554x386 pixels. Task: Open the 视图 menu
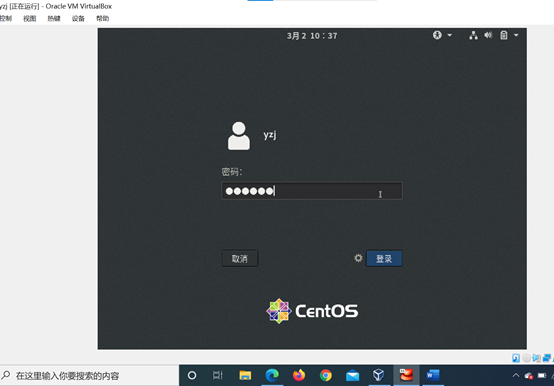(x=30, y=18)
